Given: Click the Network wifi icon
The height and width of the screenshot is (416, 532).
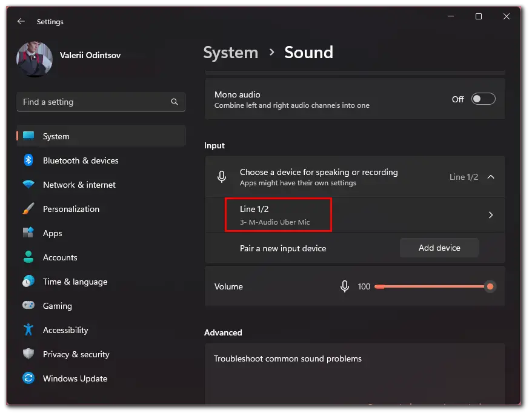Looking at the screenshot, I should pos(28,185).
